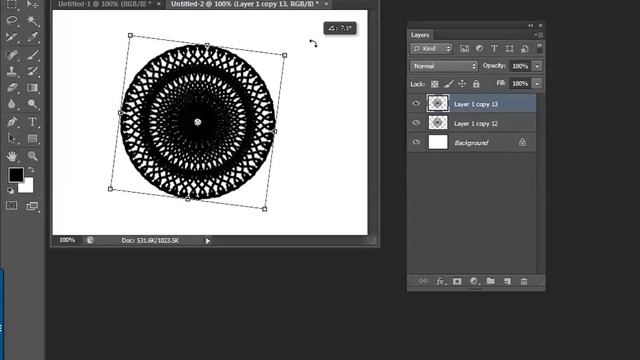The height and width of the screenshot is (360, 640).
Task: Select the Path Selection tool
Action: tap(12, 138)
